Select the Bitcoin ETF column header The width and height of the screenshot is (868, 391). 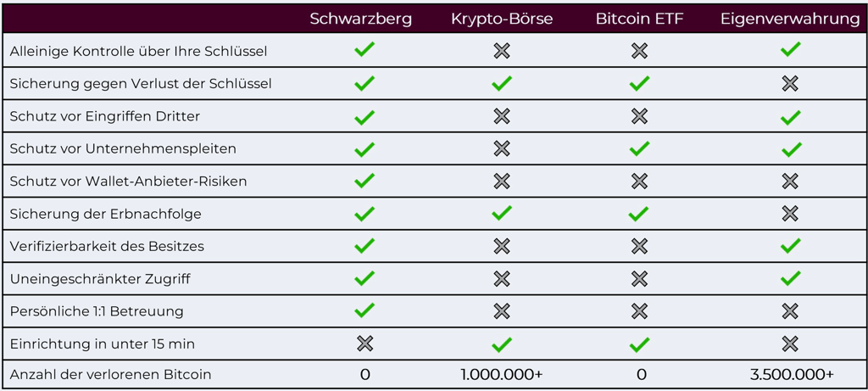coord(640,19)
